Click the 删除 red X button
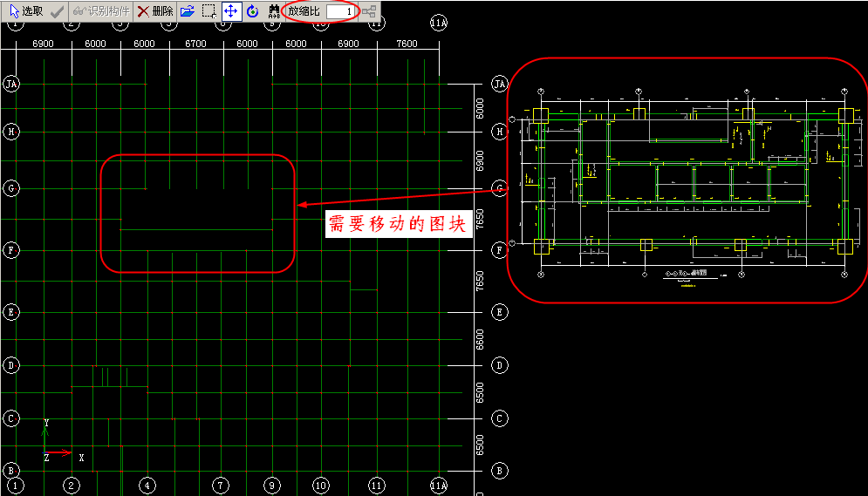Viewport: 868px width, 496px height. [155, 11]
